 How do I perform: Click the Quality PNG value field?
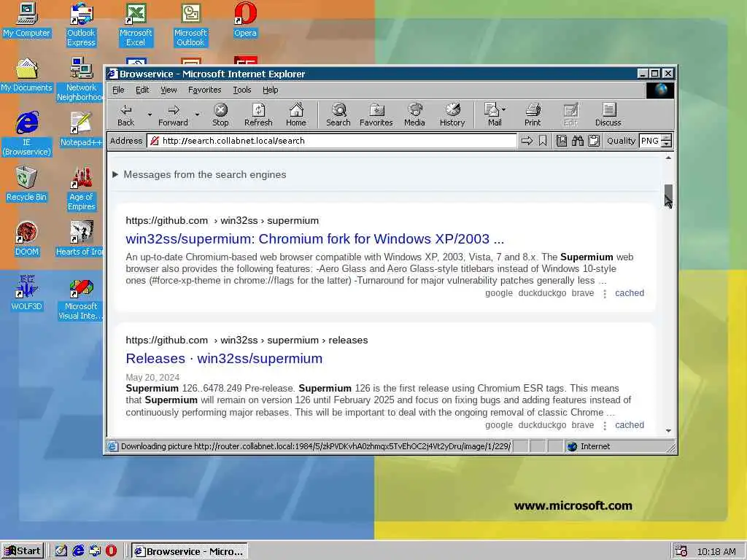coord(650,141)
